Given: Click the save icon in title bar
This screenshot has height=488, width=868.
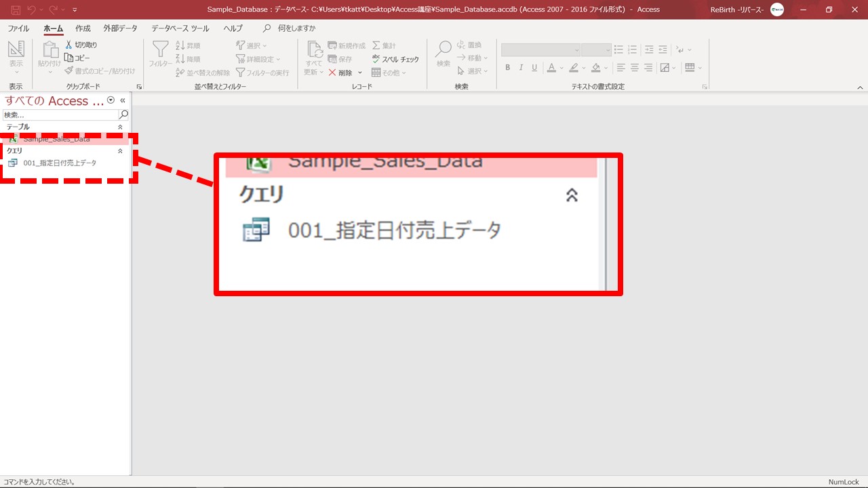Looking at the screenshot, I should point(15,9).
